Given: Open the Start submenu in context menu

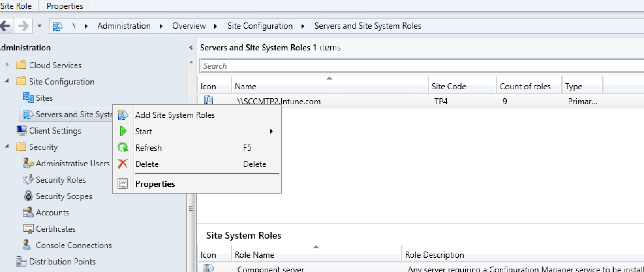Looking at the screenshot, I should [x=197, y=132].
